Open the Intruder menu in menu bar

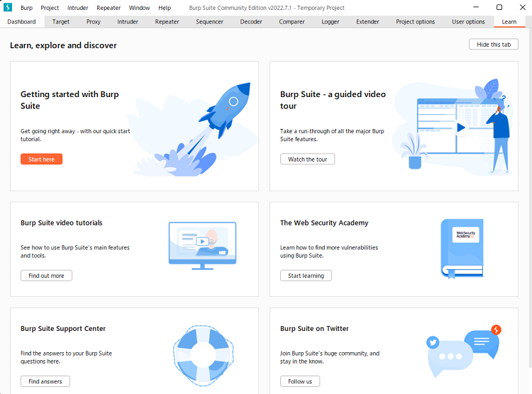pos(77,8)
